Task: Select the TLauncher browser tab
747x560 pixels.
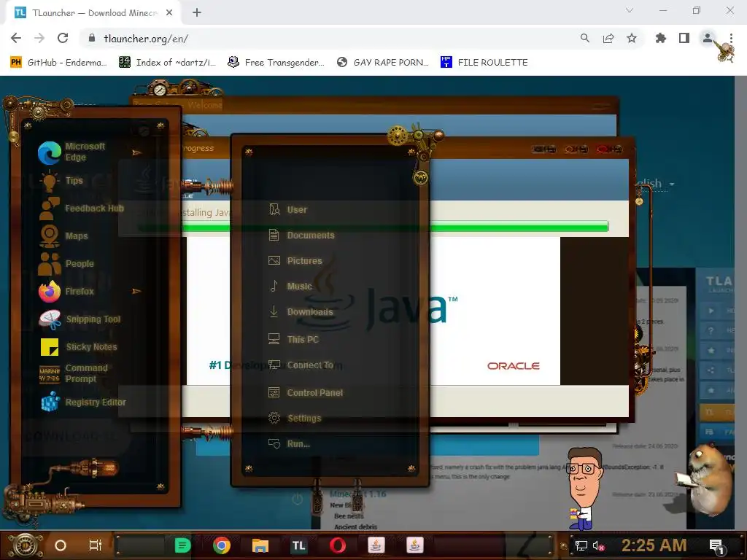Action: click(93, 13)
